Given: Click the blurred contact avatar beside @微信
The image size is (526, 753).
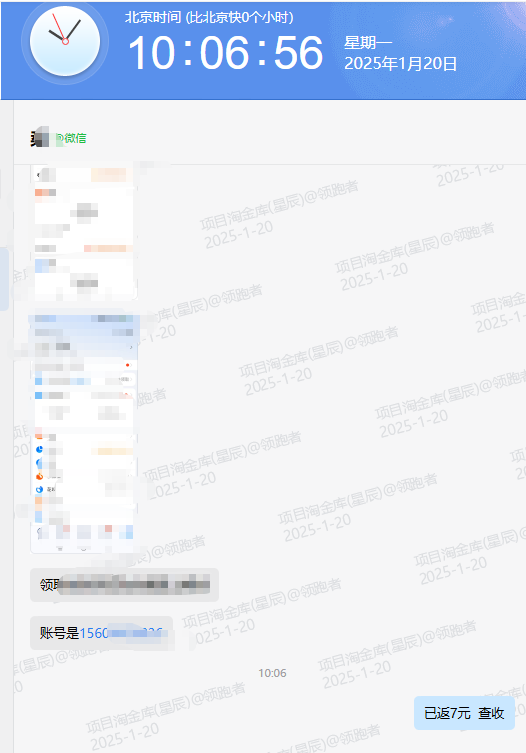Looking at the screenshot, I should point(39,138).
